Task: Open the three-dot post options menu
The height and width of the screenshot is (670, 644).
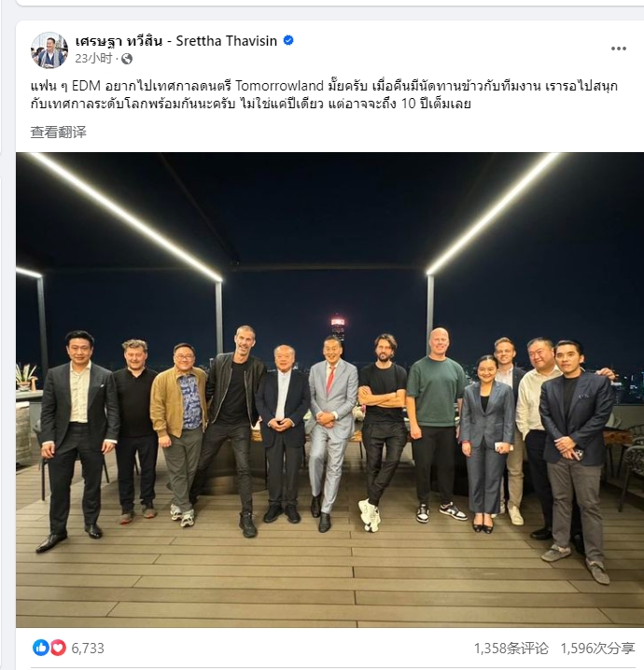Action: [619, 49]
